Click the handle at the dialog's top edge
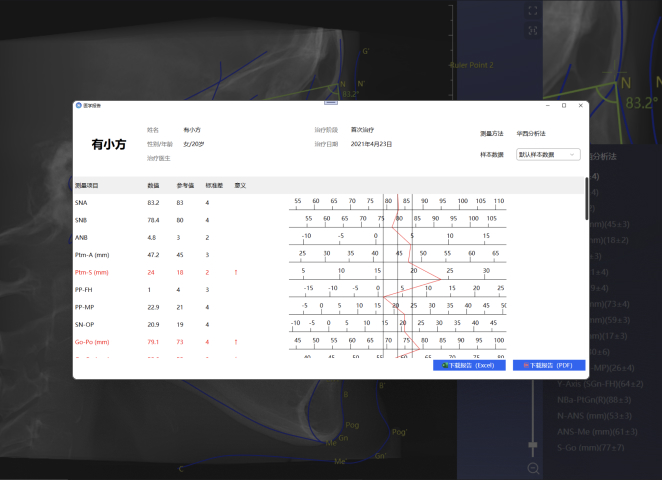This screenshot has width=662, height=480. click(331, 102)
